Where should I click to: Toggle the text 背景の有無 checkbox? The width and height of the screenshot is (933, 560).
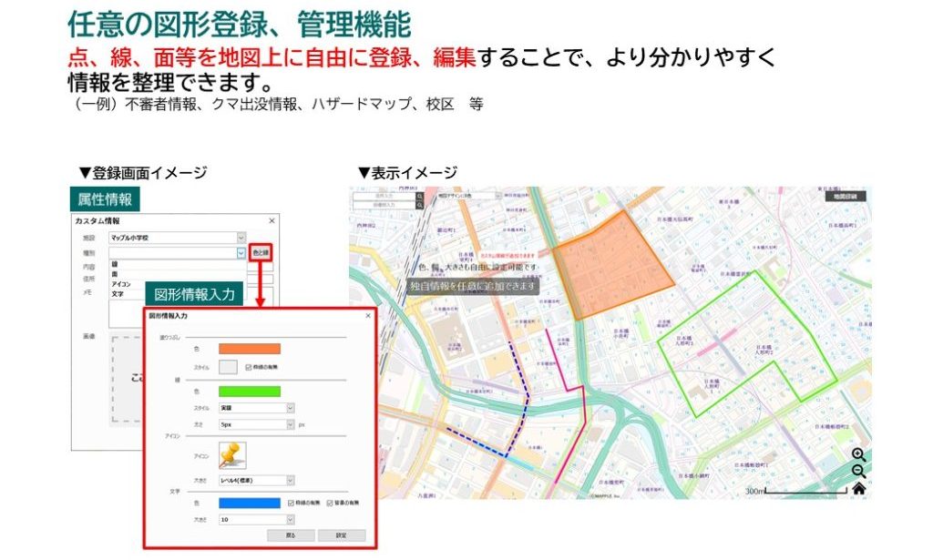(x=329, y=503)
